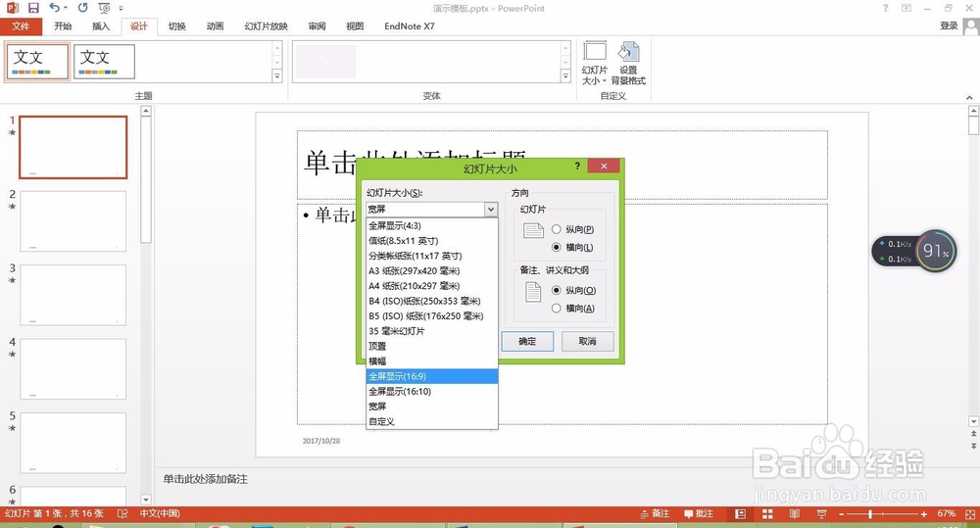Click 确定 (OK) in Slide Size dialog
The image size is (980, 528).
click(x=527, y=341)
